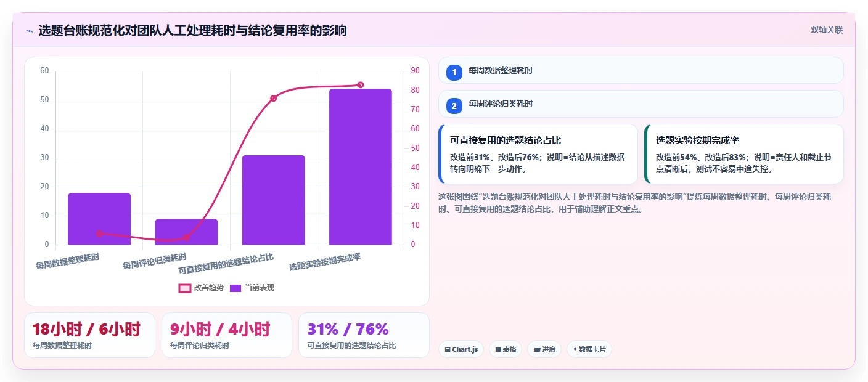Click the x-axis label 可直接复用的选题结论占比
The width and height of the screenshot is (868, 382).
coord(226,264)
